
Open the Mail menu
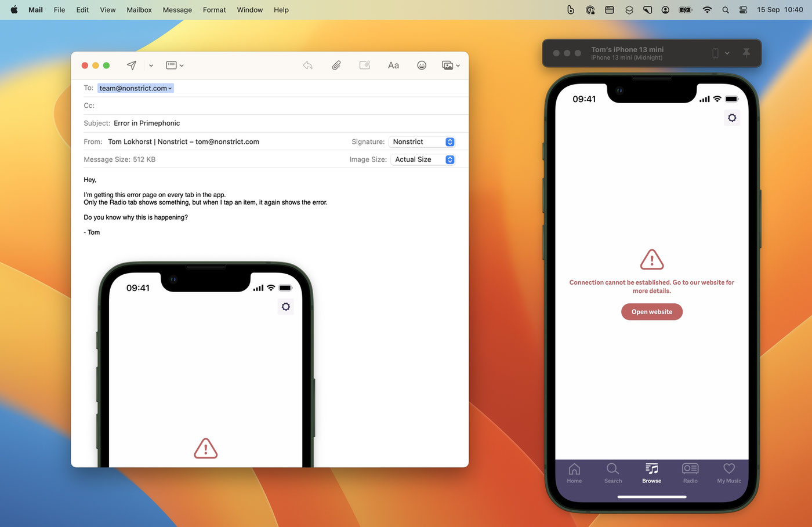coord(35,10)
